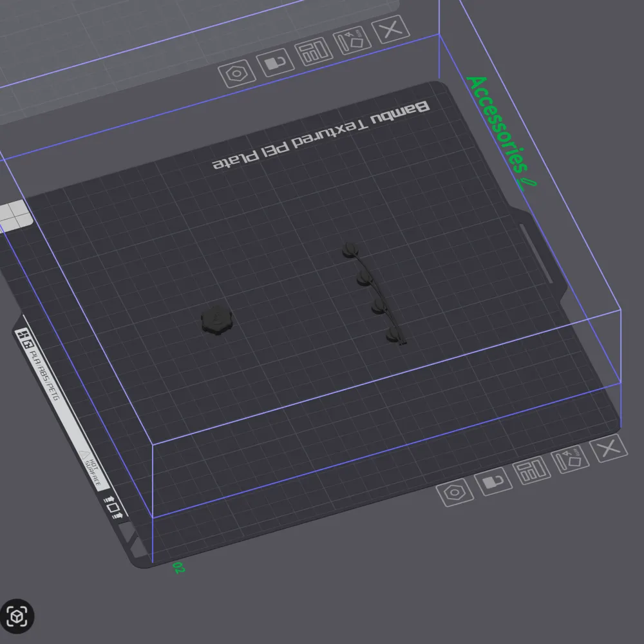Edit plate name via pencil next to Accessories

pos(527,184)
